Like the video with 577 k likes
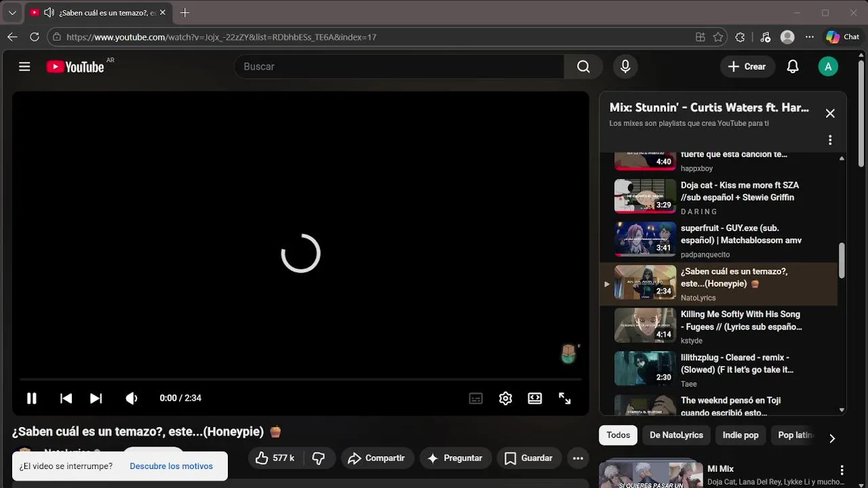868x488 pixels. [x=275, y=458]
